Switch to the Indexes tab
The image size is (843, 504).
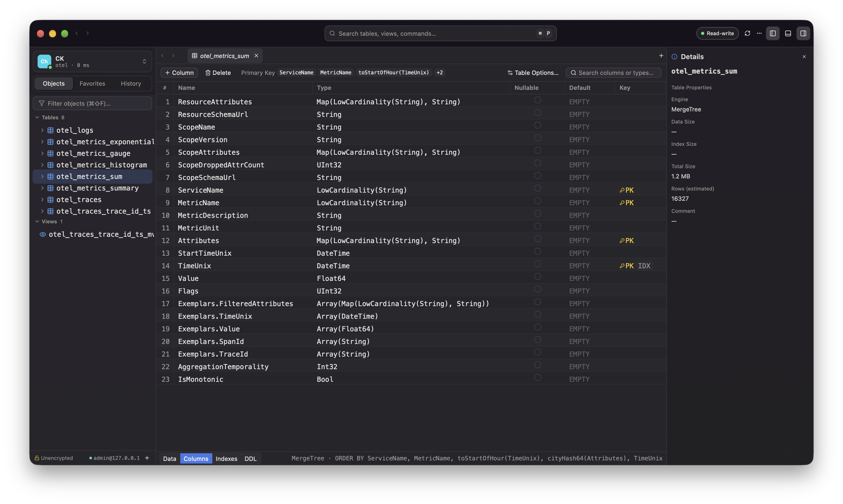click(226, 459)
